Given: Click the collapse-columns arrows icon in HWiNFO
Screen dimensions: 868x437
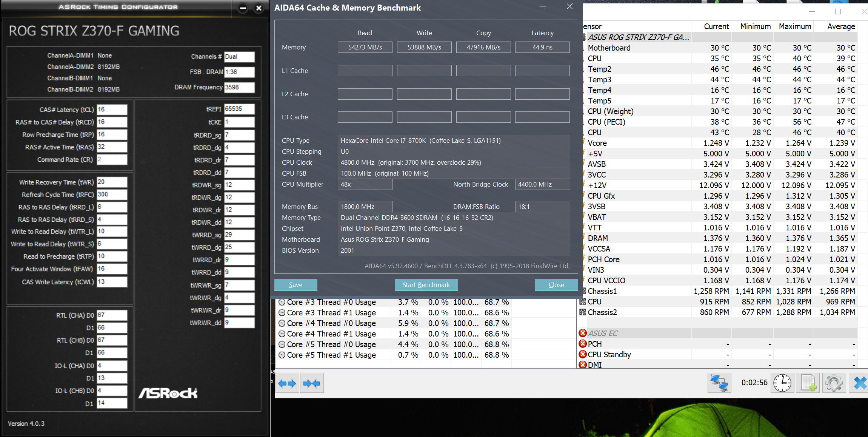Looking at the screenshot, I should pyautogui.click(x=312, y=383).
